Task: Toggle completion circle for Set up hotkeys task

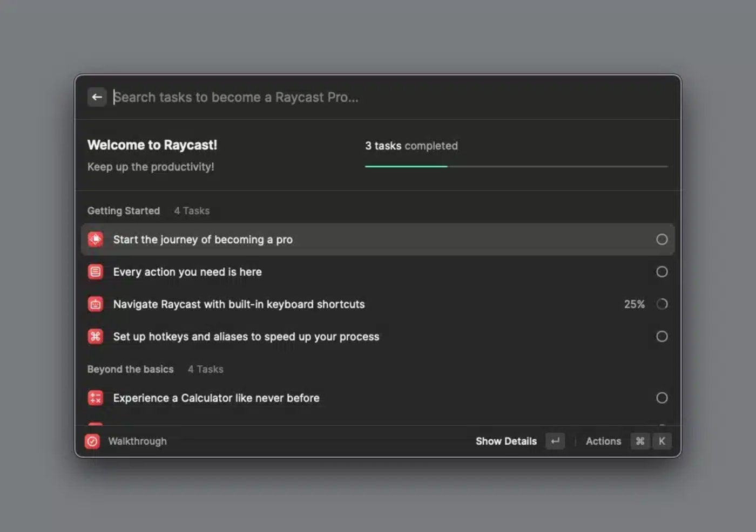Action: pyautogui.click(x=661, y=336)
